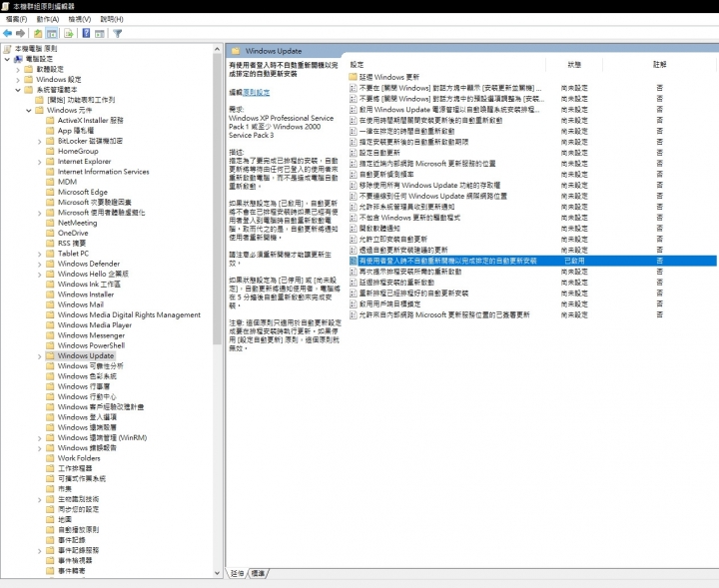Select the HomeGroup tree item

point(78,151)
